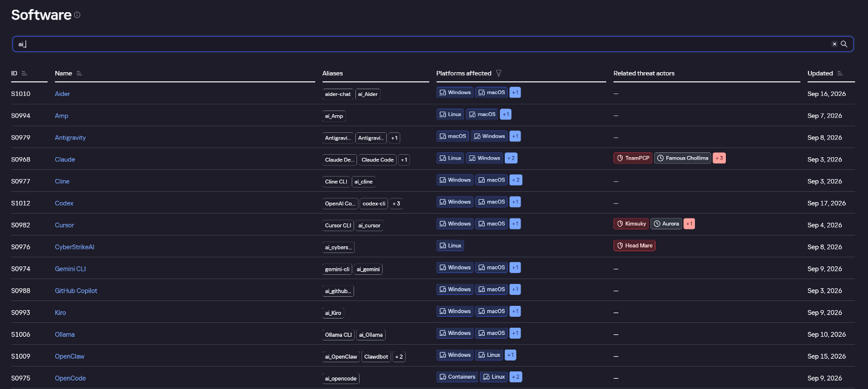Screen dimensions: 868x389
Task: Select the Sep 17, 2026 date cell
Action: pyautogui.click(x=826, y=203)
